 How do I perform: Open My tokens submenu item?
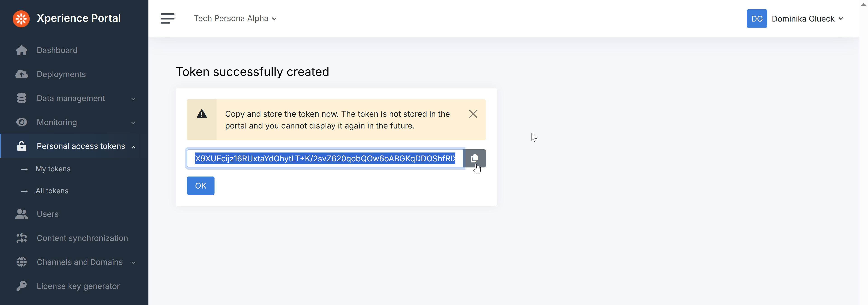click(53, 169)
